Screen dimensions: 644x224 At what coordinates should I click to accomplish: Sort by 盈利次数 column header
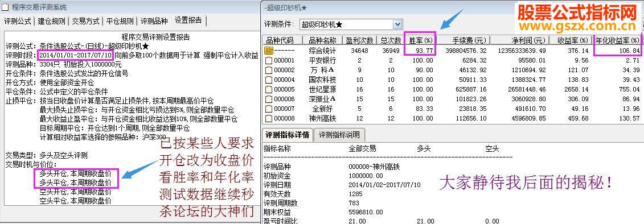pyautogui.click(x=359, y=40)
